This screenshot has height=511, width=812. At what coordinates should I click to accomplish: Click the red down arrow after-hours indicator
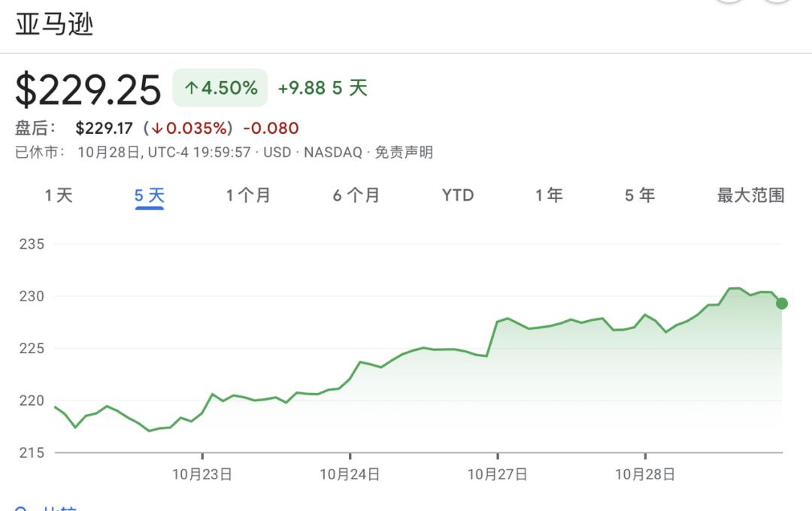click(158, 129)
